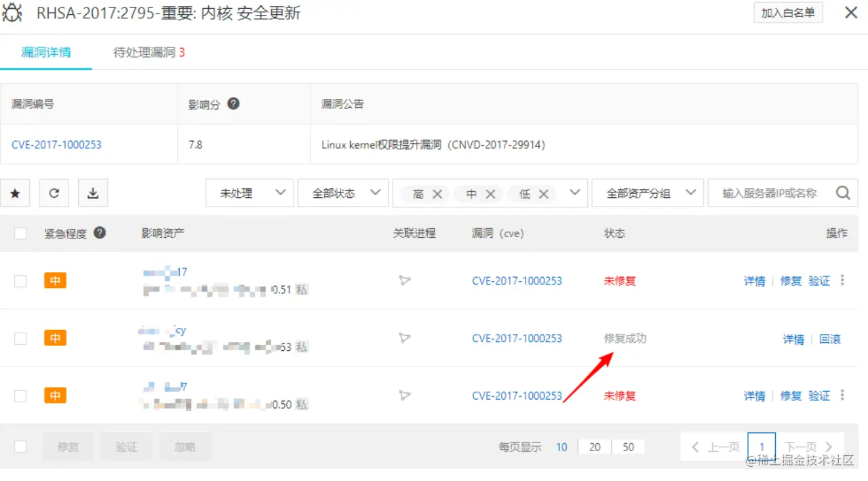The image size is (868, 481).
Task: Click 详情 in the 0.51 row
Action: [755, 280]
